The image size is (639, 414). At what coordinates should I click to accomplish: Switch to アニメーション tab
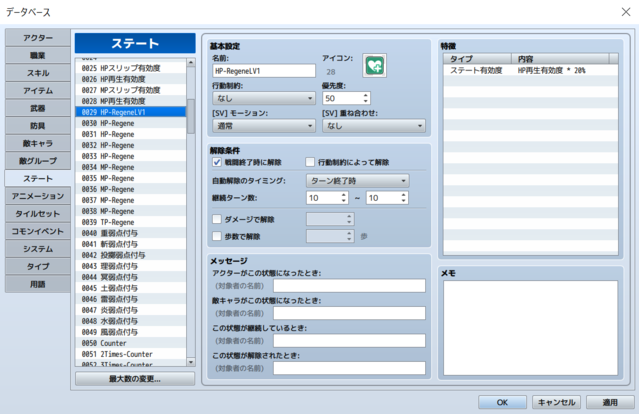37,196
